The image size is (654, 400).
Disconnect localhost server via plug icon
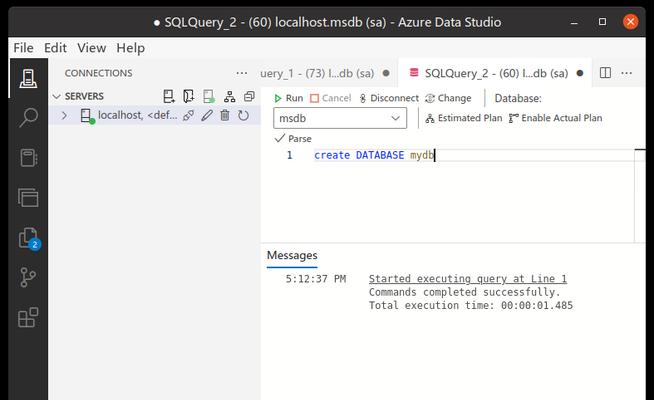coord(188,115)
